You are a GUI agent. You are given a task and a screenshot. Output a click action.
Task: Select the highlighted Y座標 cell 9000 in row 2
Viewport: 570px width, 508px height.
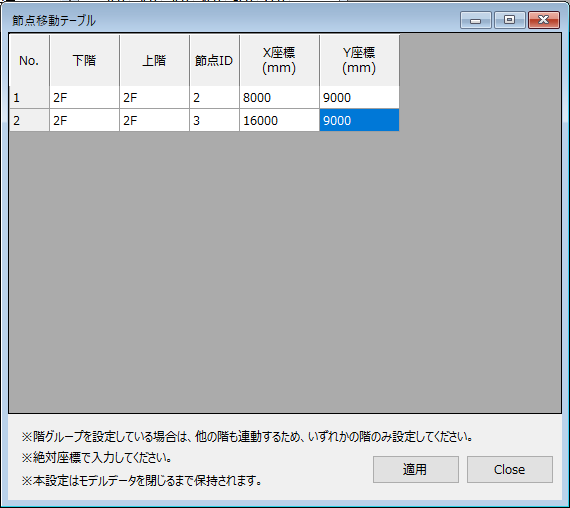tap(359, 120)
